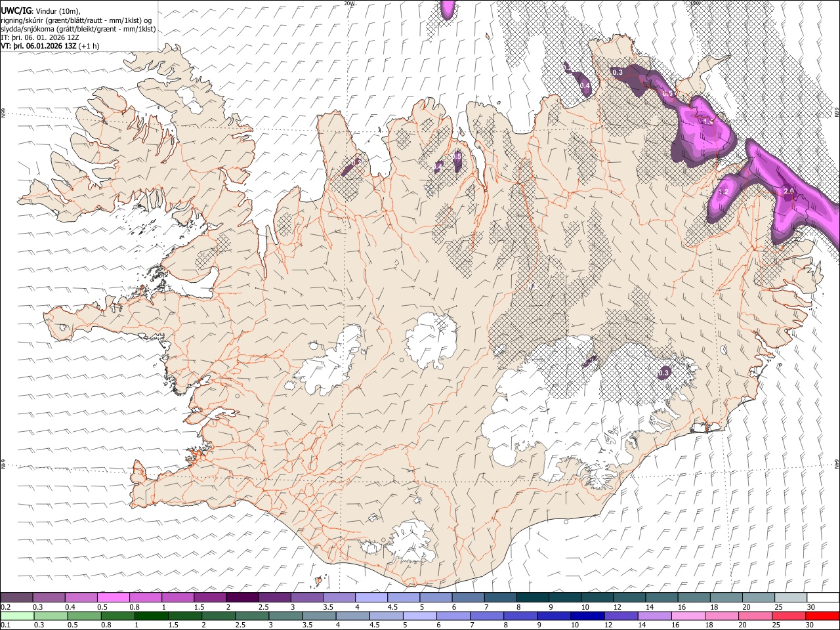The height and width of the screenshot is (630, 840).
Task: Choose the darkest purple swatch labelled 2 in top row
Action: (242, 597)
